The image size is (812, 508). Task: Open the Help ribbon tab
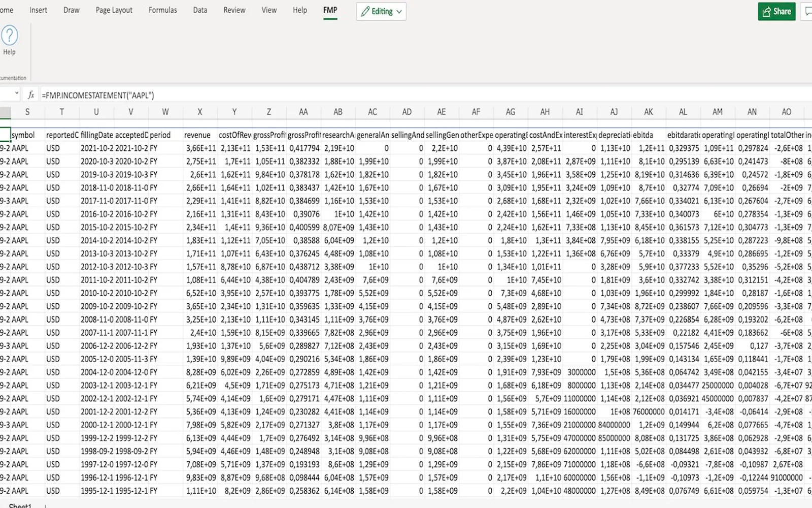[x=300, y=10]
